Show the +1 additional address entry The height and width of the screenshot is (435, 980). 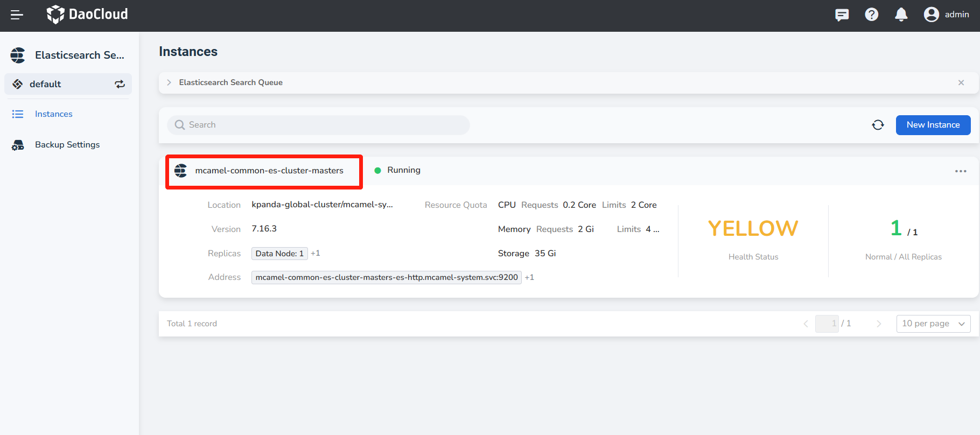point(529,277)
